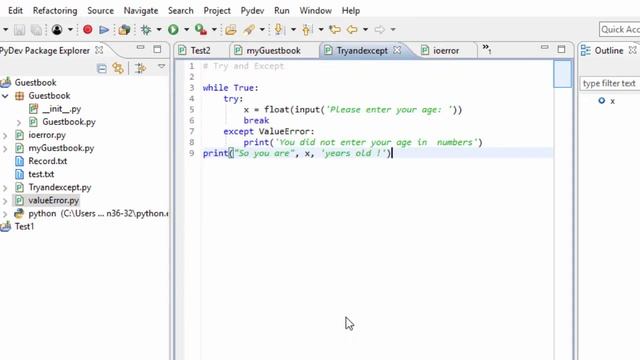
Task: Click the blue play triangle icon
Action: click(104, 30)
